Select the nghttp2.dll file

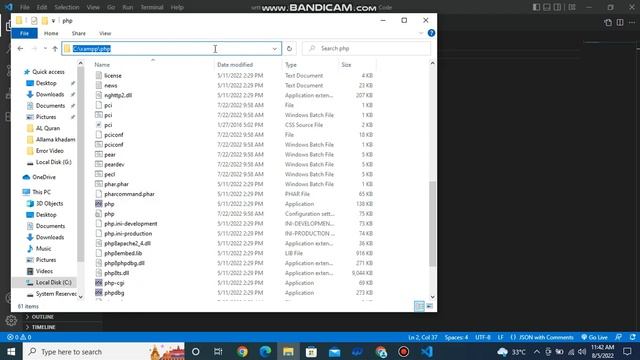point(118,95)
